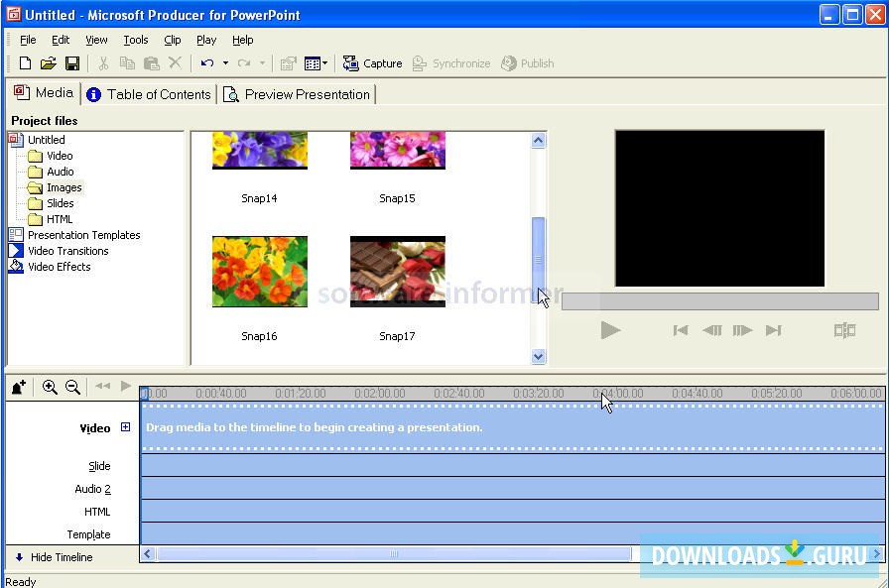This screenshot has height=588, width=889.
Task: Paste from the clipboard
Action: tap(151, 62)
